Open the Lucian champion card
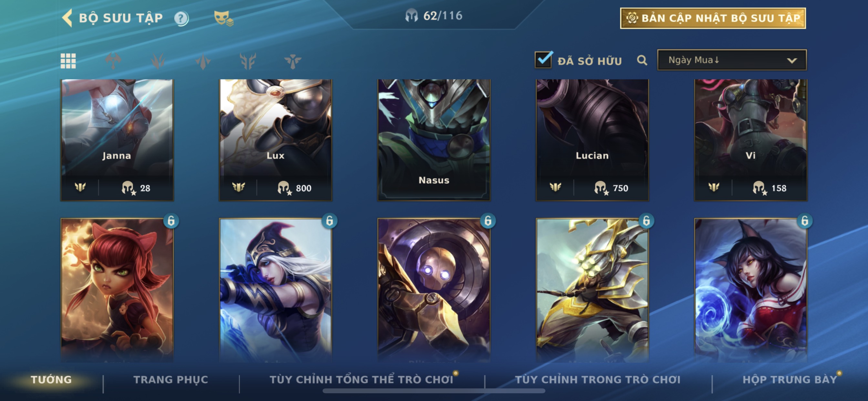 [x=592, y=140]
